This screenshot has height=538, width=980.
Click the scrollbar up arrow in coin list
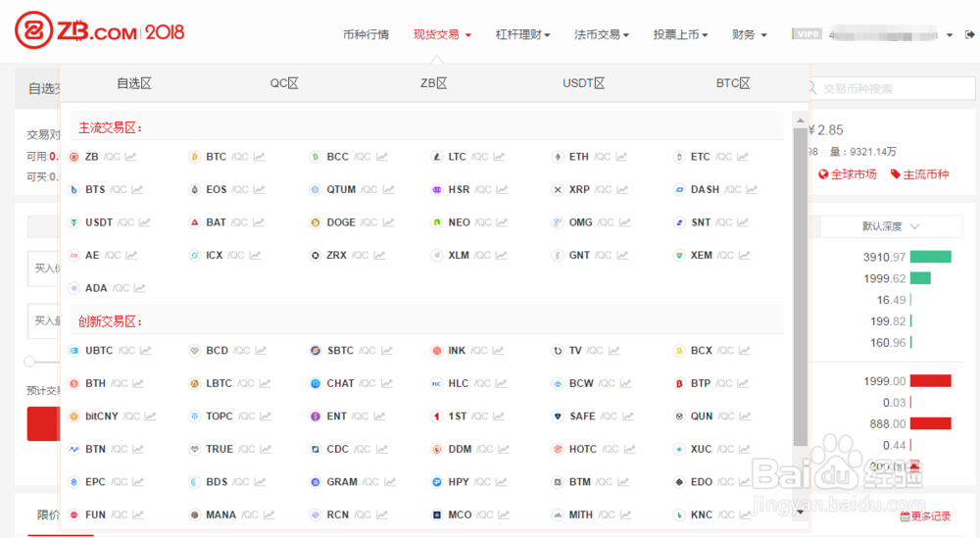tap(800, 120)
